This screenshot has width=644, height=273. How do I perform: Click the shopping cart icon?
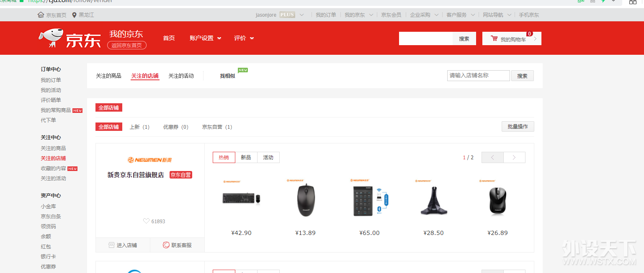494,39
